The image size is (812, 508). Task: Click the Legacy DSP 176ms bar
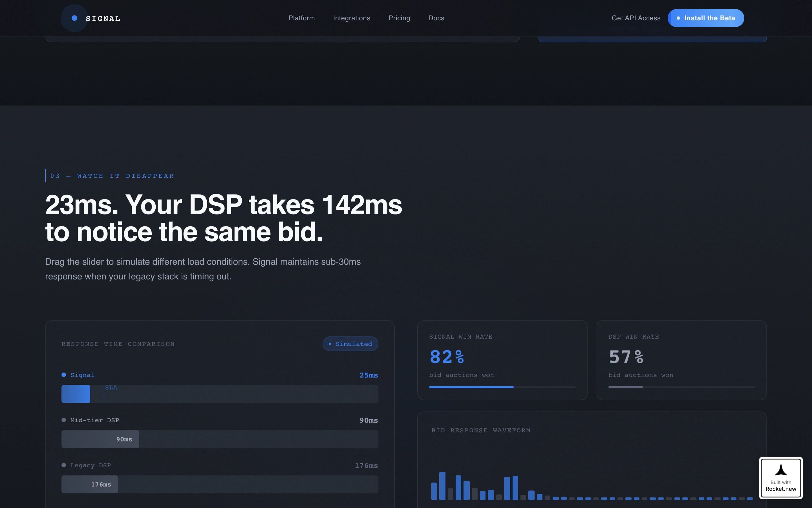click(90, 484)
